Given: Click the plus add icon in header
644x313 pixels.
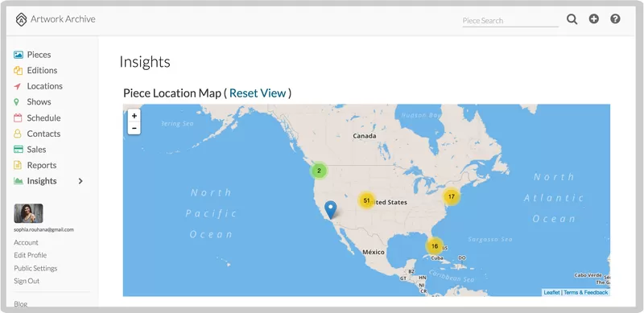Looking at the screenshot, I should click(x=594, y=19).
